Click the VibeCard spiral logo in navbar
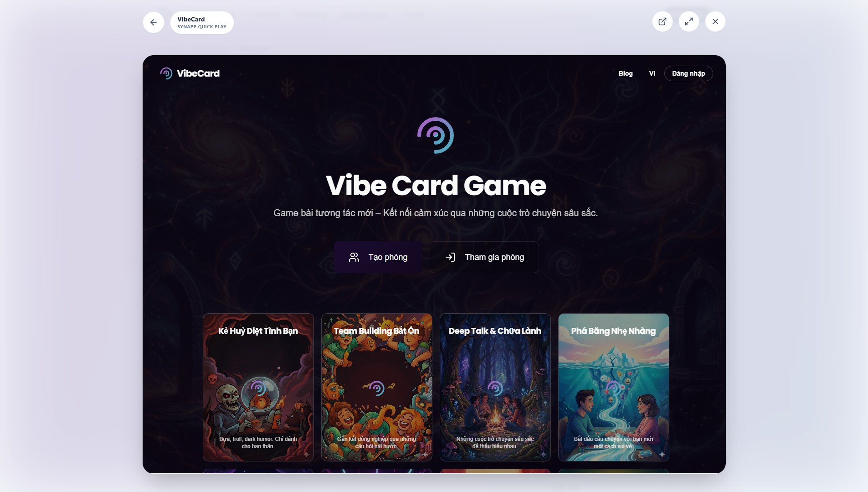The height and width of the screenshot is (492, 868). point(166,73)
